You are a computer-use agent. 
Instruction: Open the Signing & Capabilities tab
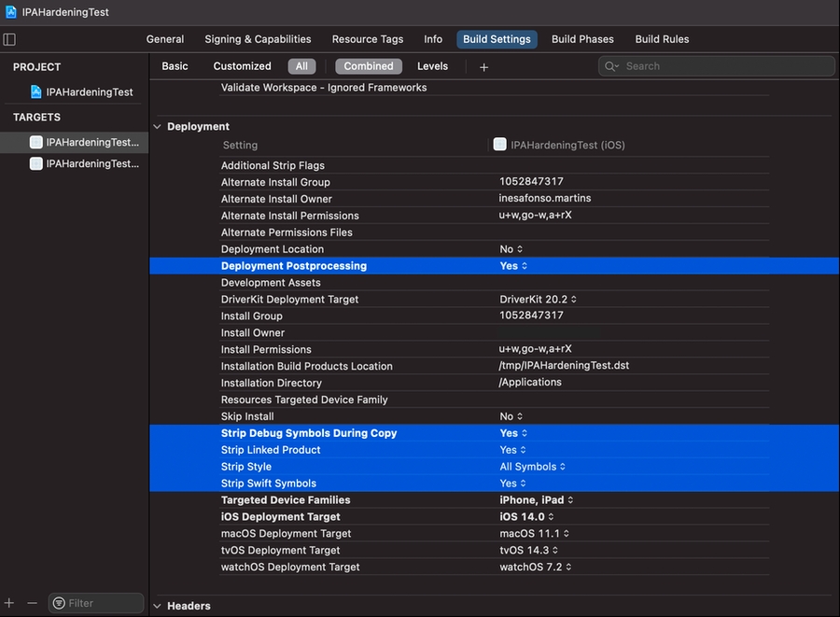tap(258, 39)
